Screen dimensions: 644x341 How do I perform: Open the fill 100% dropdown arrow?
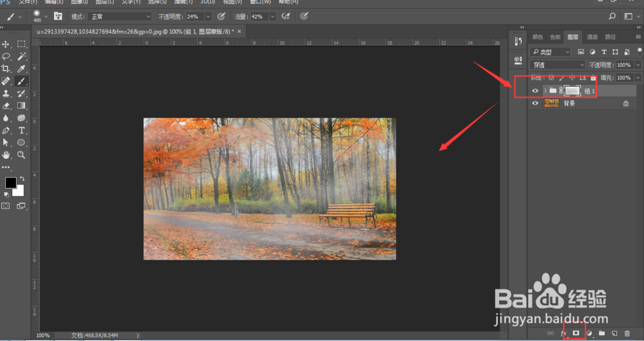click(x=638, y=78)
